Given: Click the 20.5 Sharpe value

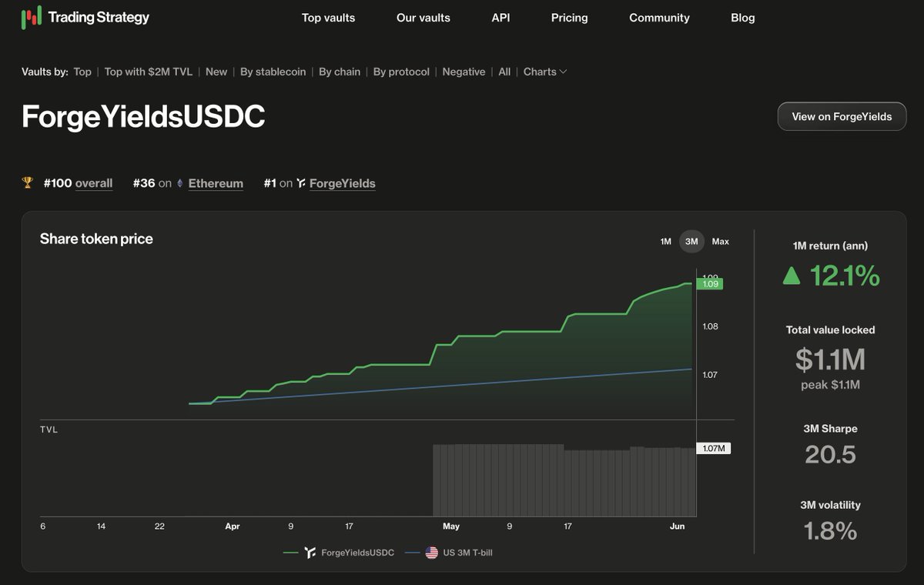Looking at the screenshot, I should point(830,454).
